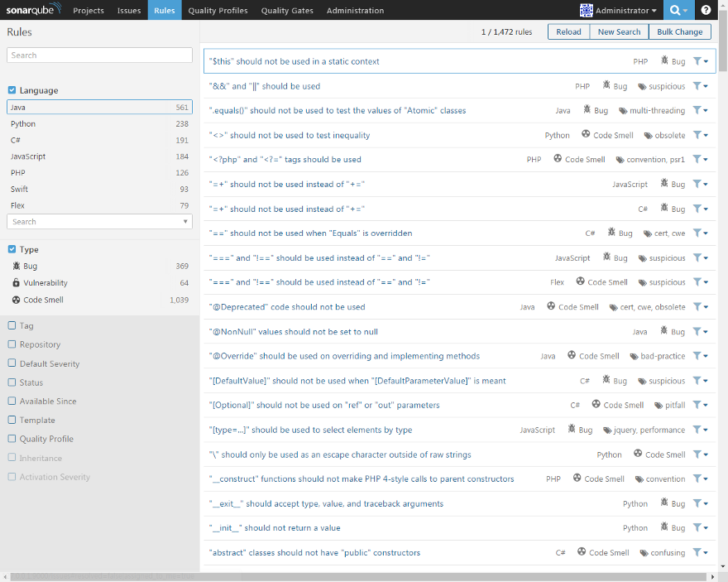Viewport: 728px width, 582px height.
Task: Focus the Rules search input field
Action: coord(99,55)
